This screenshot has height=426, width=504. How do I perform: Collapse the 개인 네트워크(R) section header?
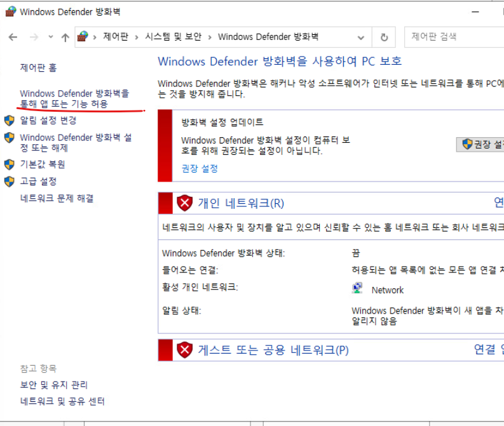(x=331, y=203)
